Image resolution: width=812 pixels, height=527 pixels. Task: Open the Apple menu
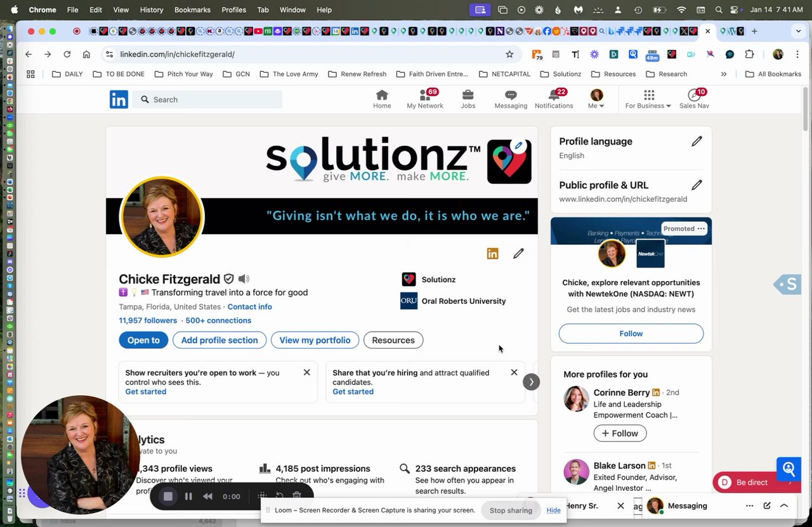coord(14,10)
